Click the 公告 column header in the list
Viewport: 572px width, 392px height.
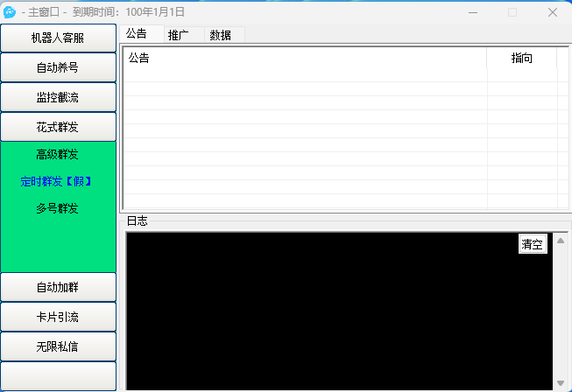[303, 58]
